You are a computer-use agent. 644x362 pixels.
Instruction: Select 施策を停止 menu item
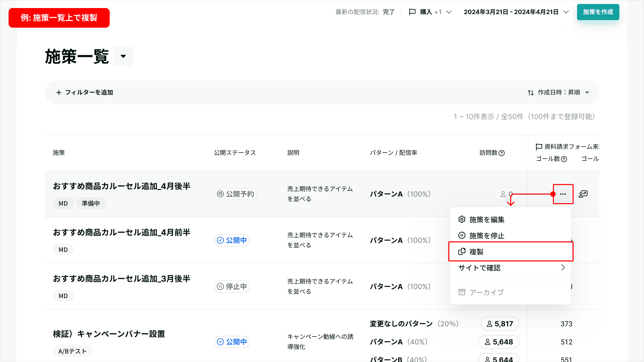coord(511,236)
